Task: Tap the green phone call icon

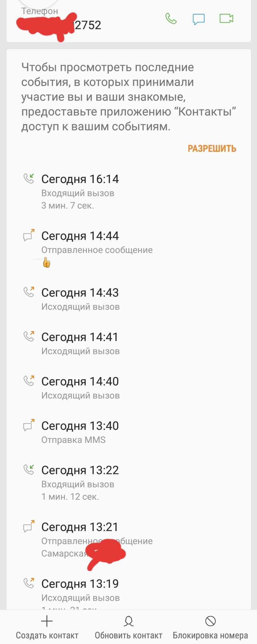Action: click(171, 18)
